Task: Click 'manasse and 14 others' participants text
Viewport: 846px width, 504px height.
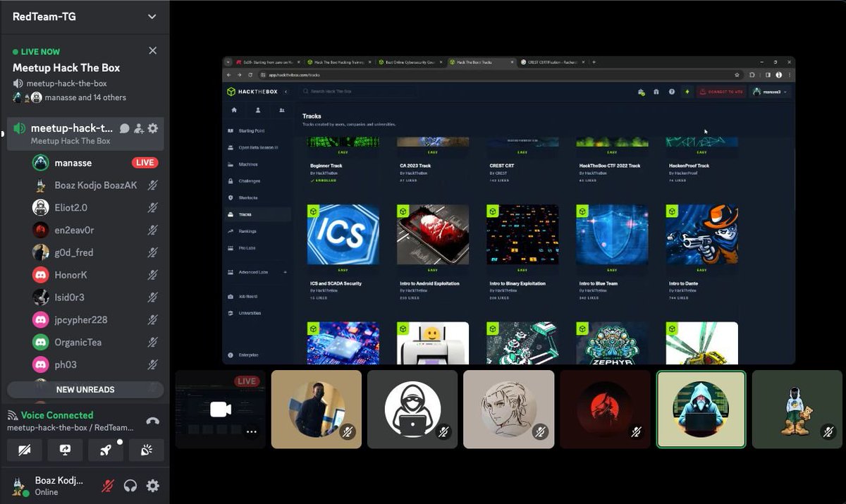Action: (85, 97)
